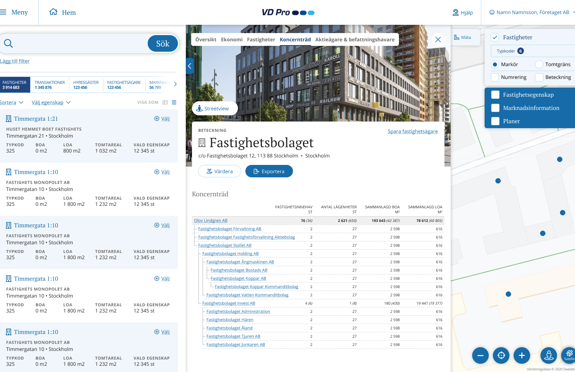Open Streetview for the property
The width and height of the screenshot is (575, 372).
[215, 108]
